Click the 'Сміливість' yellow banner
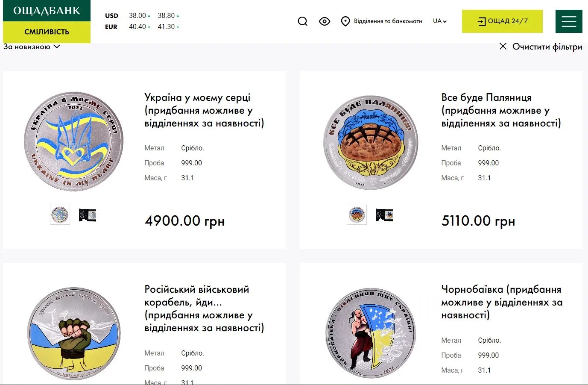Viewport: 588px width, 385px height. point(47,32)
